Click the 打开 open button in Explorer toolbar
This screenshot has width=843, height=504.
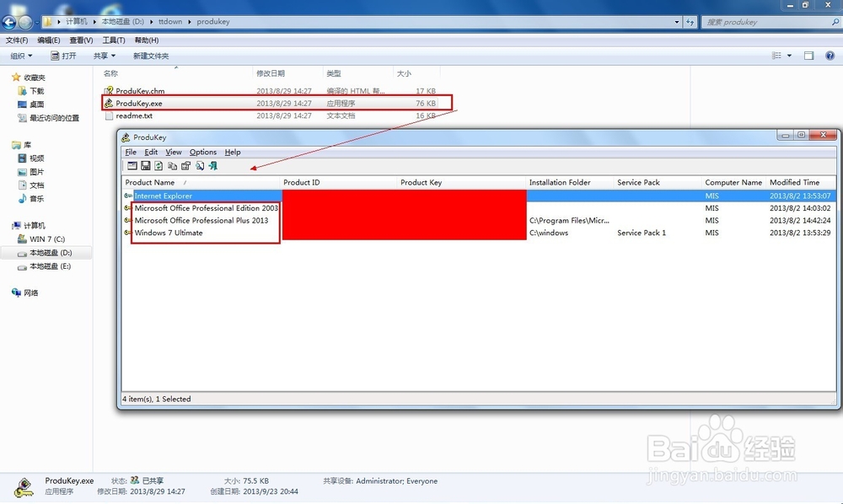(63, 56)
